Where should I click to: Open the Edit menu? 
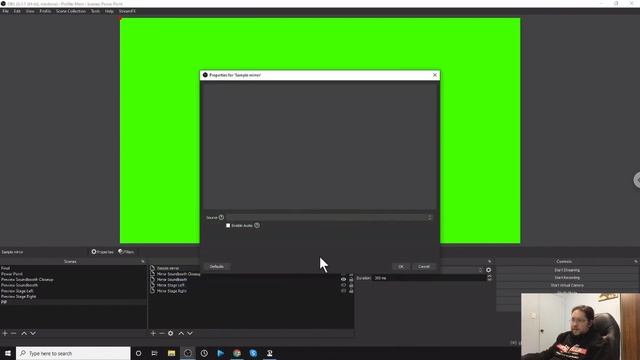coord(17,11)
